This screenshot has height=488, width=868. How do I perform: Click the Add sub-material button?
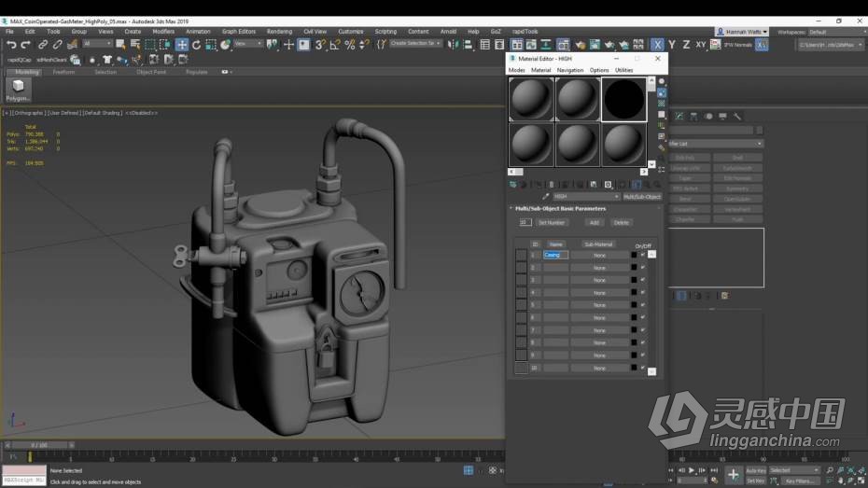point(594,222)
